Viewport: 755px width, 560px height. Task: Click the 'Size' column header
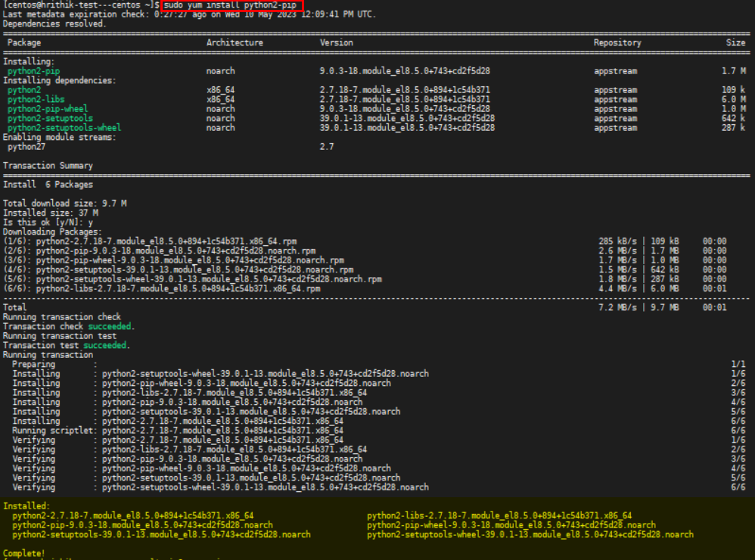pyautogui.click(x=735, y=43)
